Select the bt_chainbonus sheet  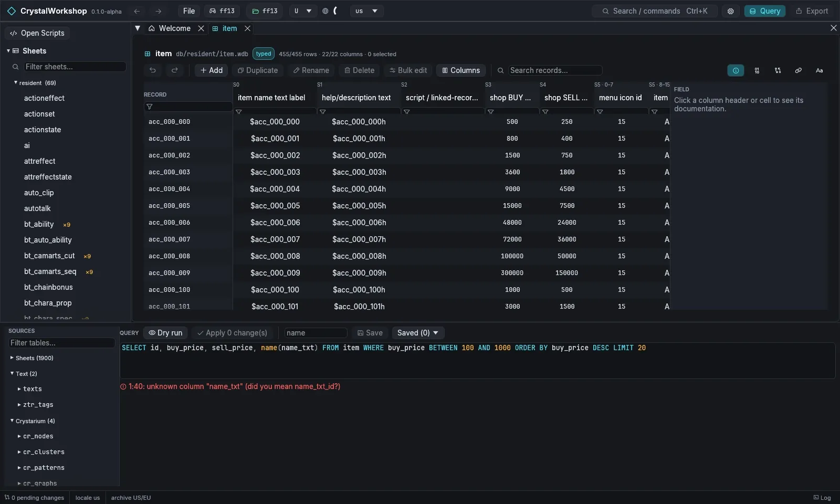click(48, 287)
